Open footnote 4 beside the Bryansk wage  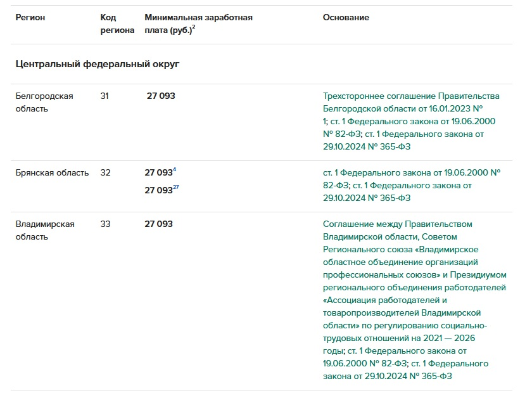click(x=174, y=170)
